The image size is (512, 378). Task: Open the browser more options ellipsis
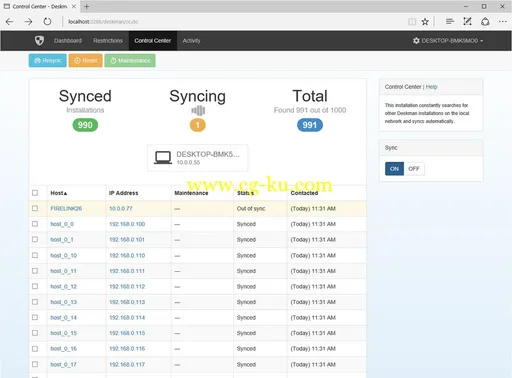pyautogui.click(x=503, y=22)
